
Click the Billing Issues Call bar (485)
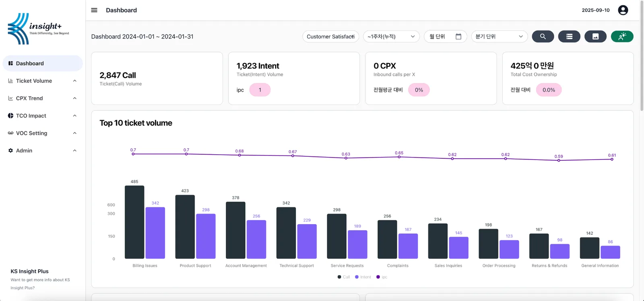pyautogui.click(x=134, y=222)
